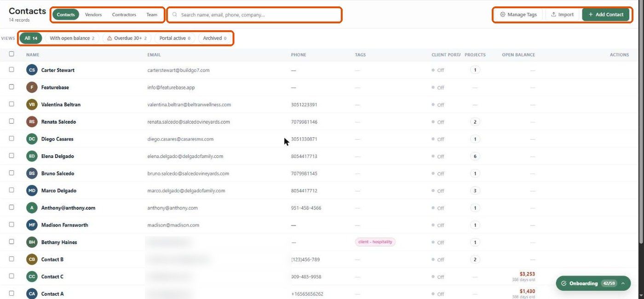Tick the select-all checkbox in table header
Image resolution: width=644 pixels, height=299 pixels.
(x=11, y=54)
